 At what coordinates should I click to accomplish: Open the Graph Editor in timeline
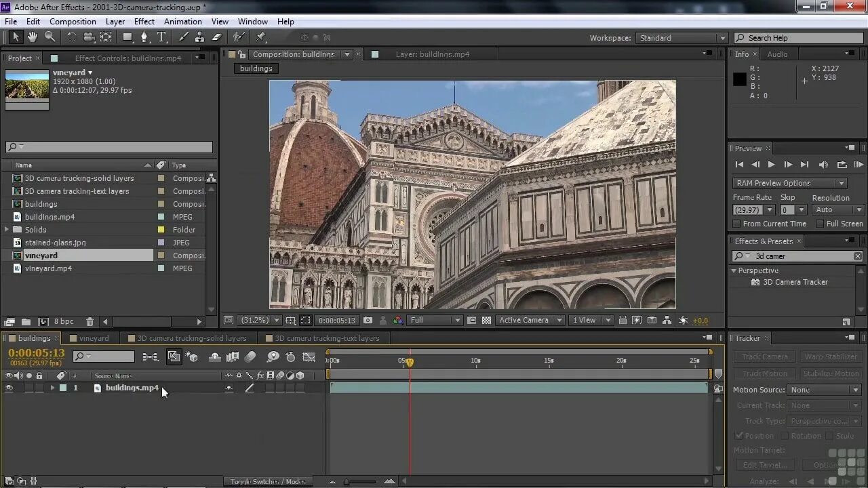309,357
